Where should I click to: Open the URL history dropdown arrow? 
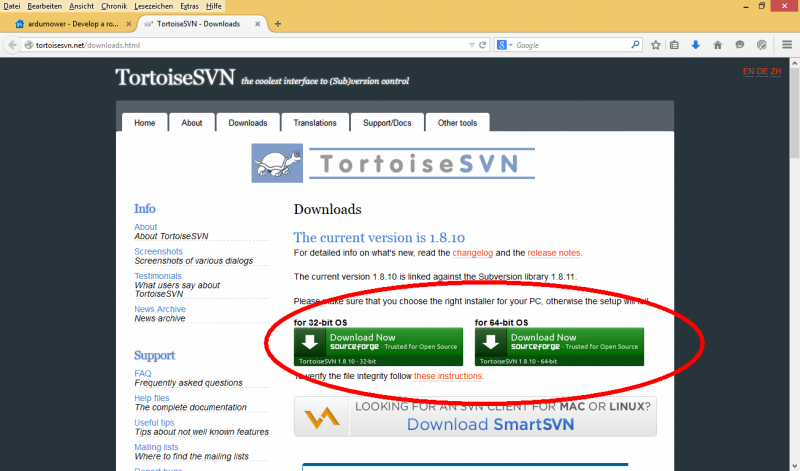(471, 45)
